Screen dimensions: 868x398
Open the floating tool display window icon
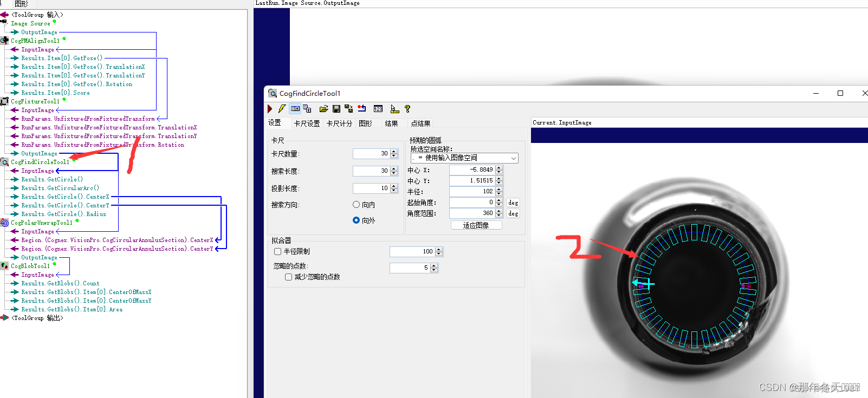click(x=307, y=109)
